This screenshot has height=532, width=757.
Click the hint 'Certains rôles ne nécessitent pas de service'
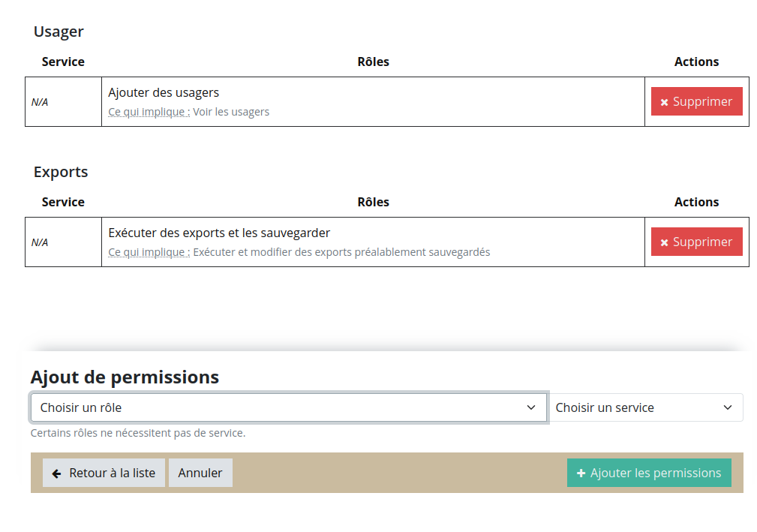138,433
